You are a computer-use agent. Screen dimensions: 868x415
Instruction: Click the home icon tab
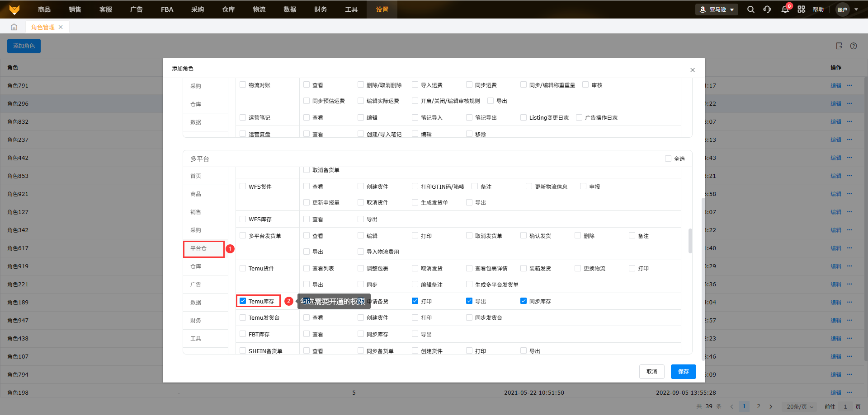pyautogui.click(x=14, y=27)
